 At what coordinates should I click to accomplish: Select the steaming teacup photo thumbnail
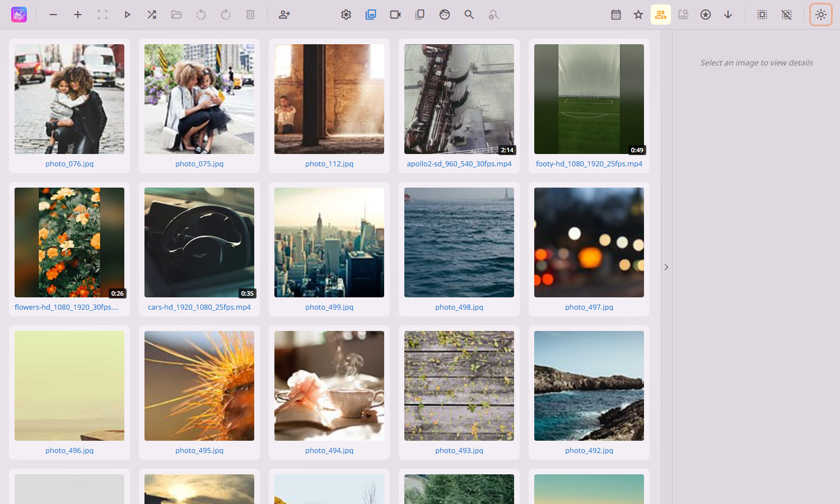point(329,386)
